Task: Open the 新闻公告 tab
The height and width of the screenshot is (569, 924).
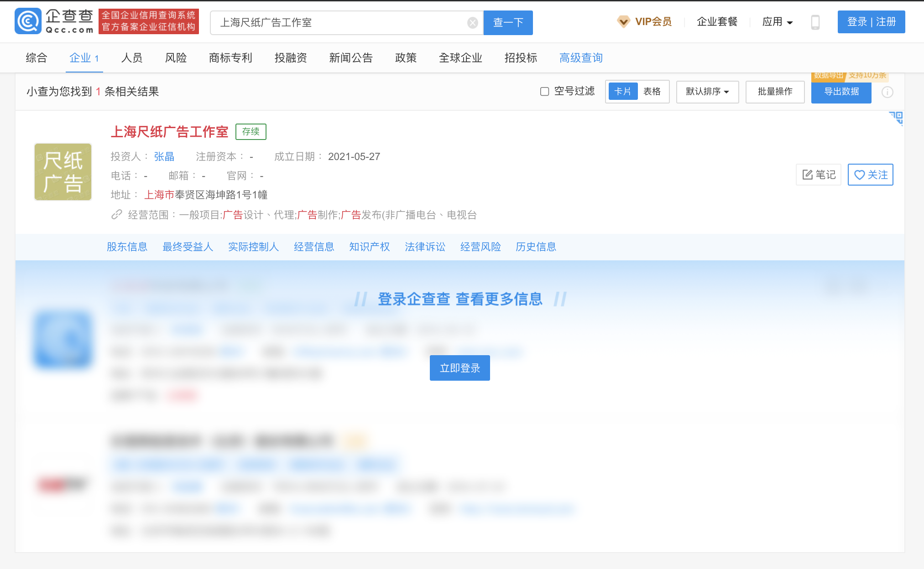Action: coord(351,58)
